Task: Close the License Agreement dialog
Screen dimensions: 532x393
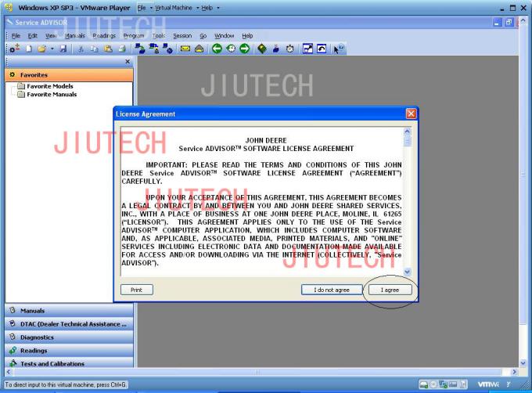Action: click(x=411, y=114)
